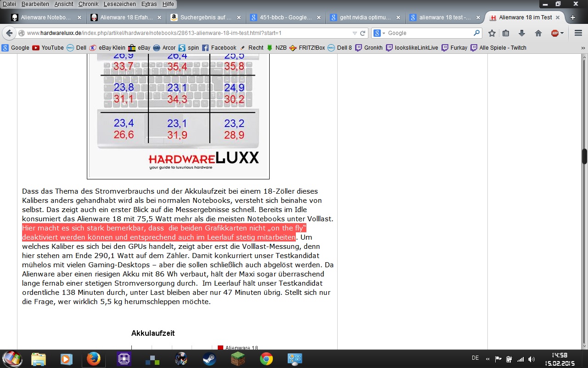588x368 pixels.
Task: Show hidden tray icons chevron
Action: point(487,359)
